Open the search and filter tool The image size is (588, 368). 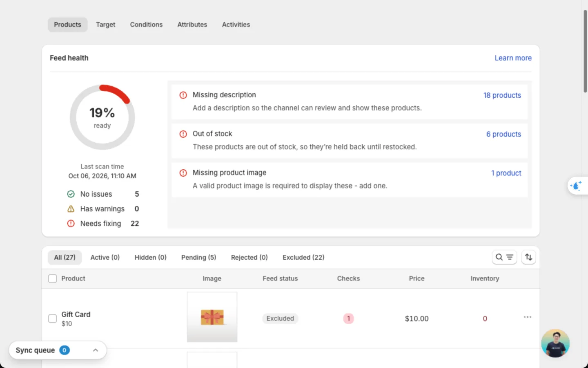click(x=504, y=257)
